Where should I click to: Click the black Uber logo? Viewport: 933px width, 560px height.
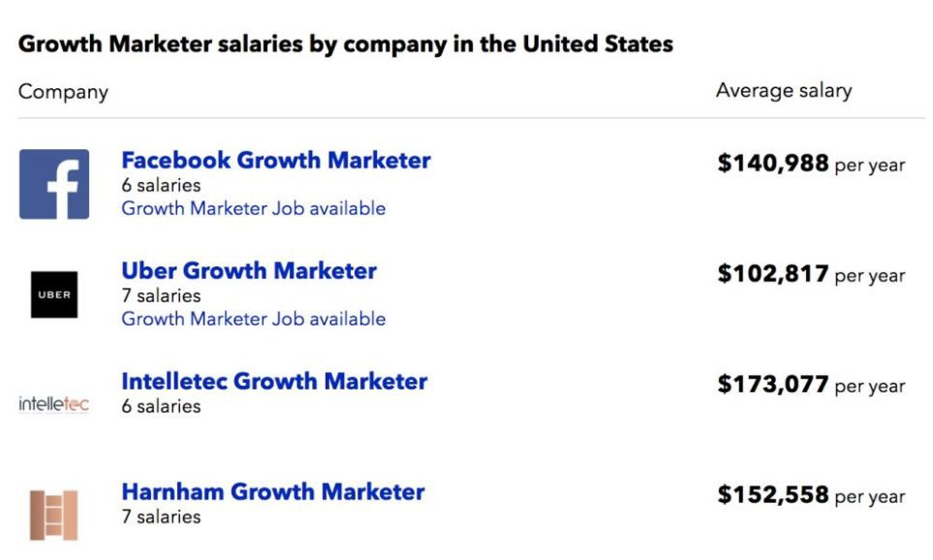point(54,295)
